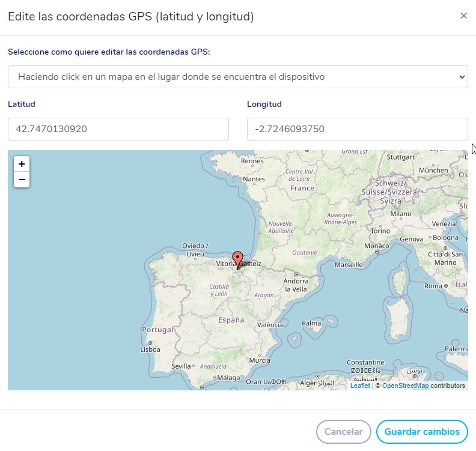Click the Città di San Marino label
The width and height of the screenshot is (476, 451).
tap(445, 258)
